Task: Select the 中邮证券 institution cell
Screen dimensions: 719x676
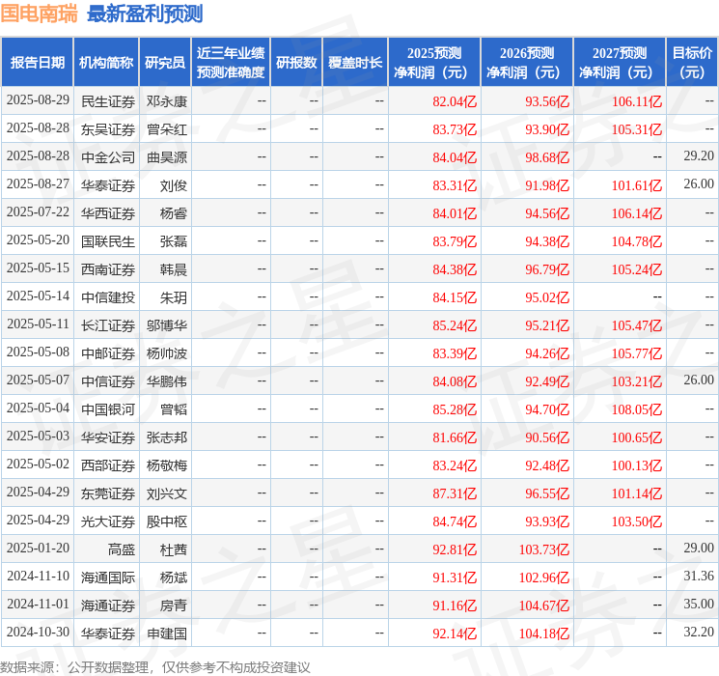Action: 108,354
